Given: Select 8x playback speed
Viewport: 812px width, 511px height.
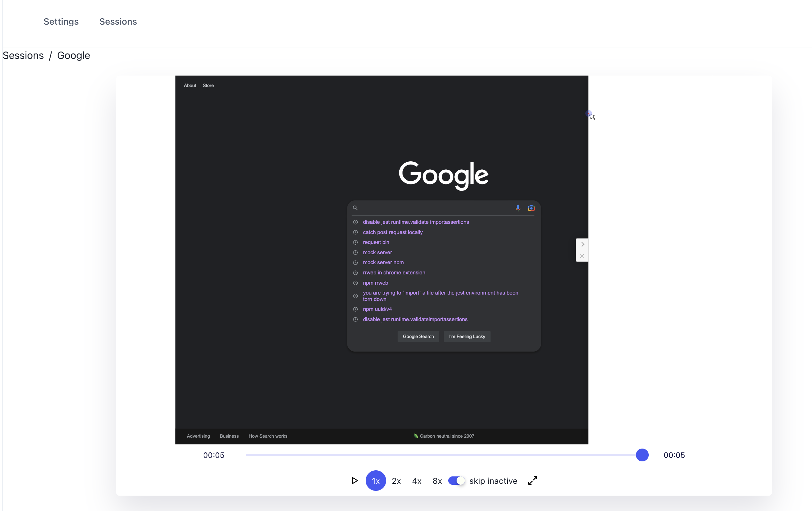Looking at the screenshot, I should pyautogui.click(x=437, y=481).
